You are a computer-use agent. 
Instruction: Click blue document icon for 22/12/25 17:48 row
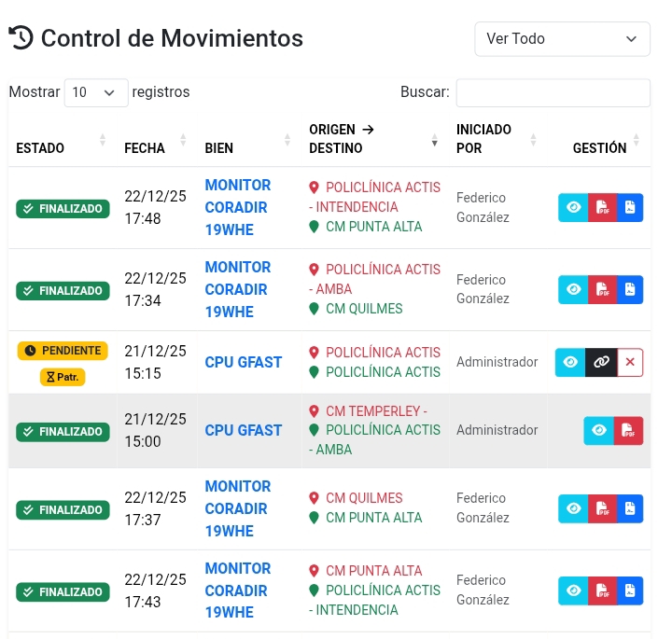(x=630, y=207)
